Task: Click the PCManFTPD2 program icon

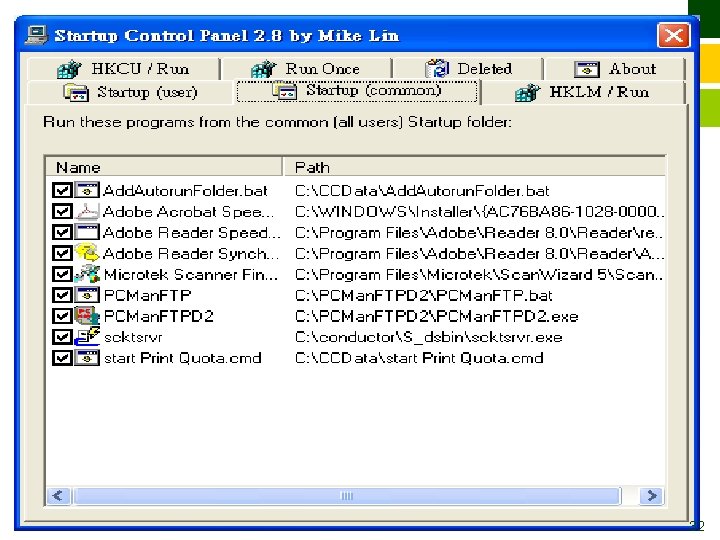Action: coord(87,316)
